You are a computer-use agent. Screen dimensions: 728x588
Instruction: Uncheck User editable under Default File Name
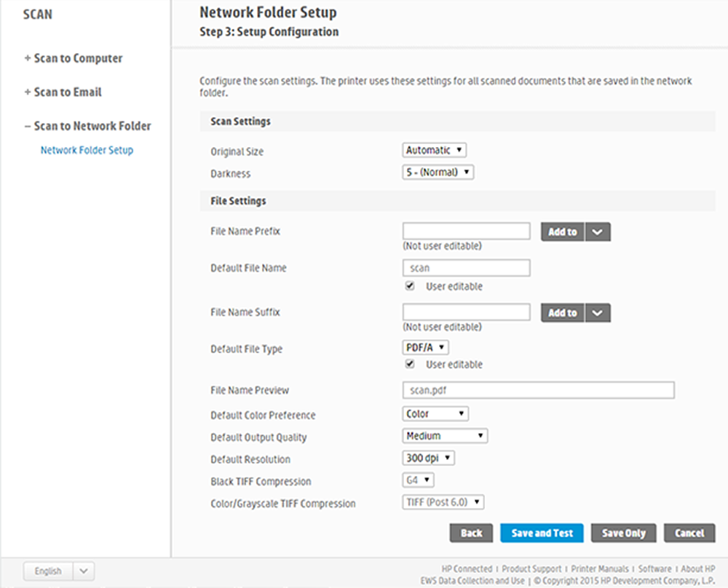click(x=410, y=287)
